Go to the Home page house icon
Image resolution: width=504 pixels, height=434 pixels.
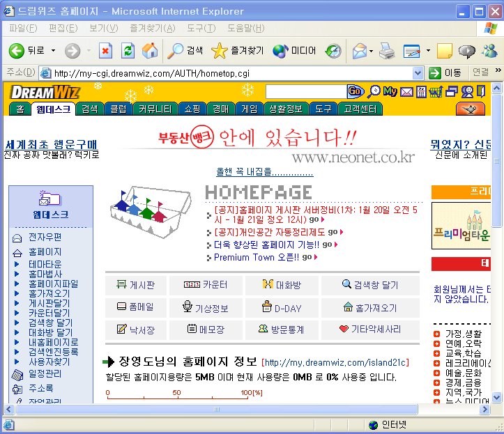(x=150, y=51)
